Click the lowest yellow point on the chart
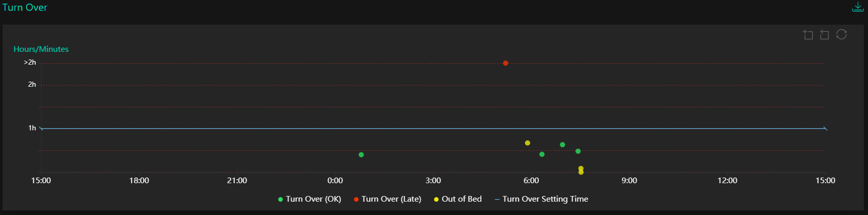This screenshot has width=868, height=215. 581,172
